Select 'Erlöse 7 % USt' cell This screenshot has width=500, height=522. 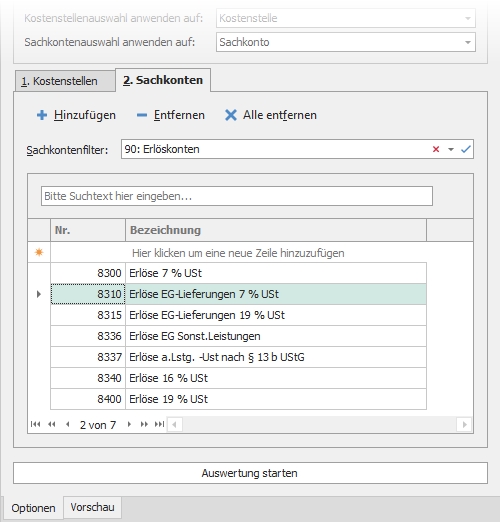[x=276, y=273]
